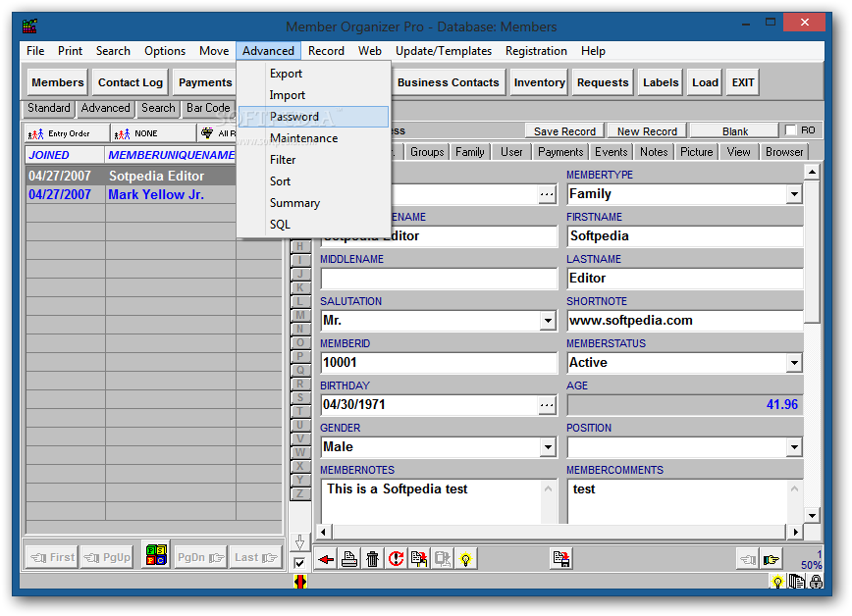Switch to the Payments tab in the record panel

tap(560, 152)
